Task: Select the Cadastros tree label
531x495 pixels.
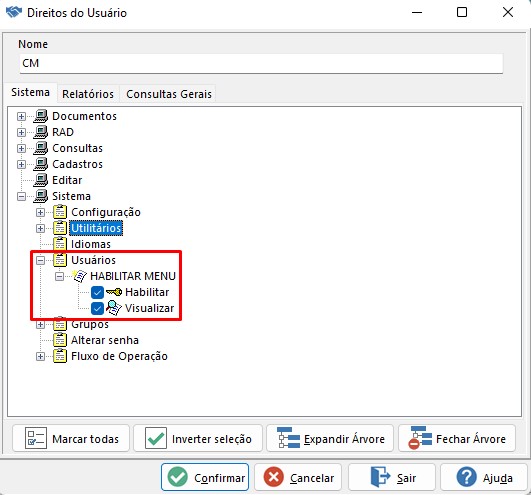Action: pos(77,164)
